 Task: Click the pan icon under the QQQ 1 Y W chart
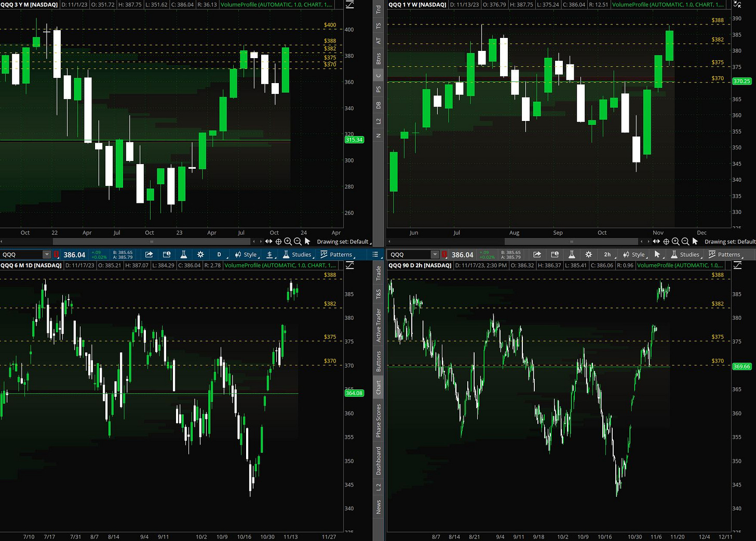click(656, 241)
